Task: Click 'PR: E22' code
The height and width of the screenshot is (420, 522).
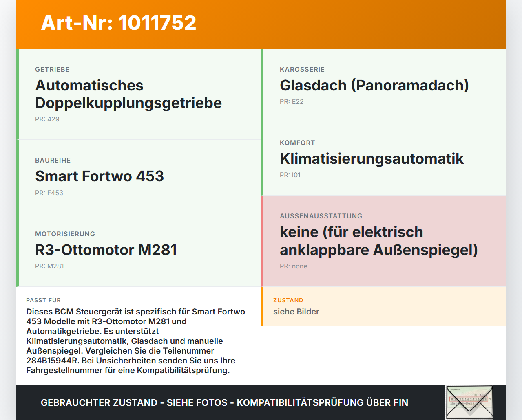Action: click(292, 101)
